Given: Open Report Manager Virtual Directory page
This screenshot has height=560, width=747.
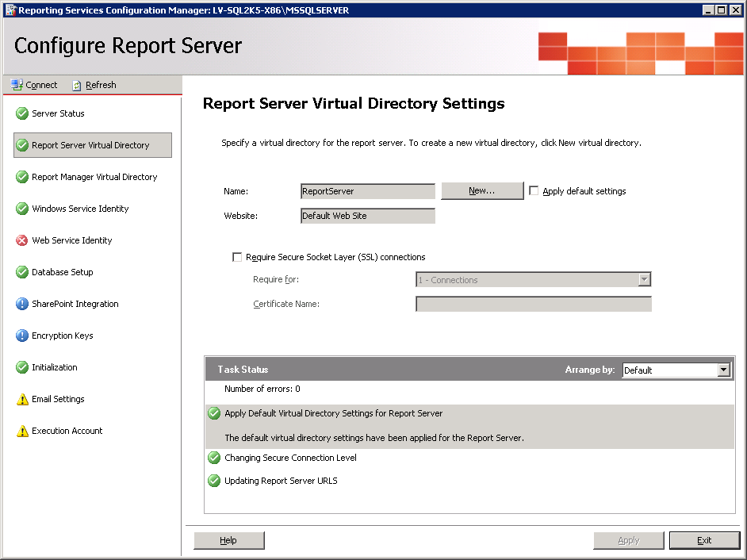Looking at the screenshot, I should 94,177.
